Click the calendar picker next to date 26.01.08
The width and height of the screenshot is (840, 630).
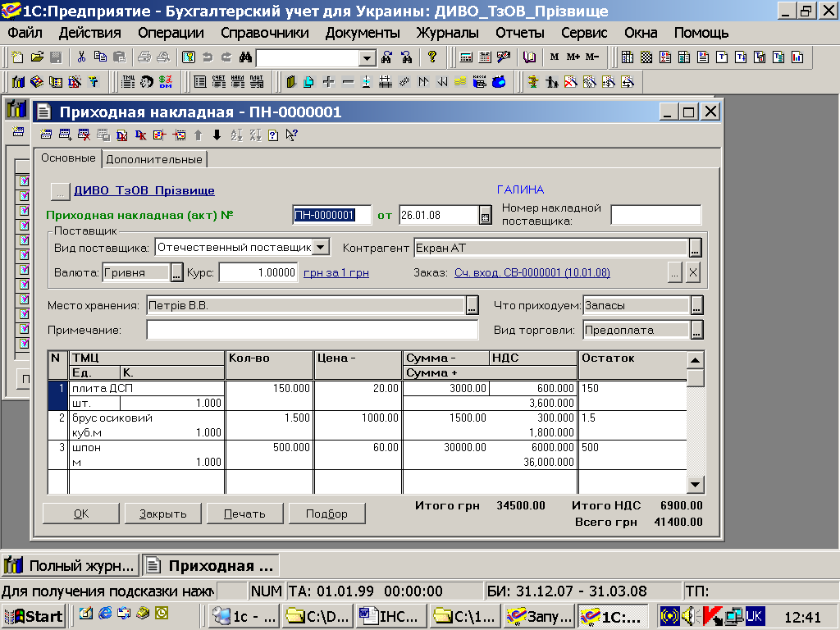pyautogui.click(x=485, y=216)
